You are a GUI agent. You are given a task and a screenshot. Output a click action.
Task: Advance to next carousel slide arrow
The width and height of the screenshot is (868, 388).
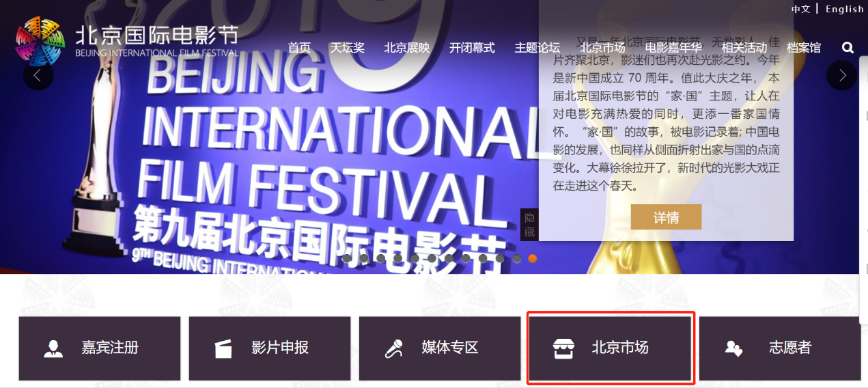pos(842,75)
